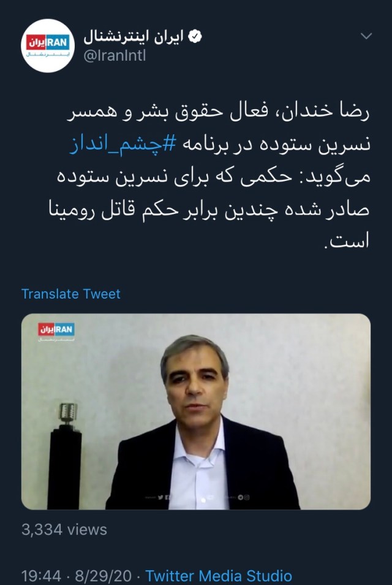The height and width of the screenshot is (585, 392).
Task: Click the Telegram icon in video overlay
Action: click(x=241, y=497)
